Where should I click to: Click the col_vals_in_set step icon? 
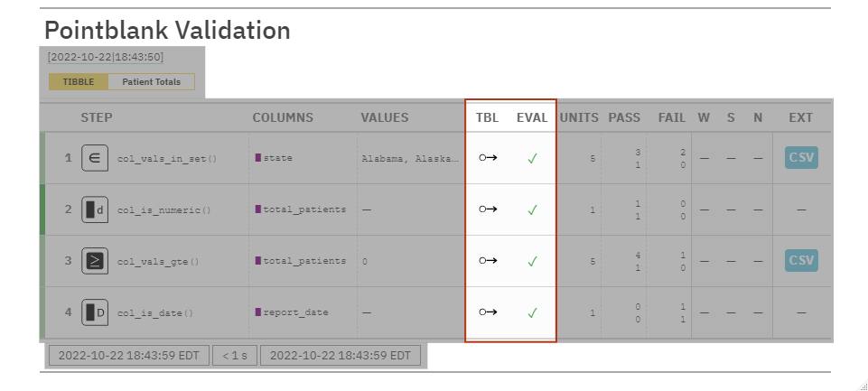95,157
